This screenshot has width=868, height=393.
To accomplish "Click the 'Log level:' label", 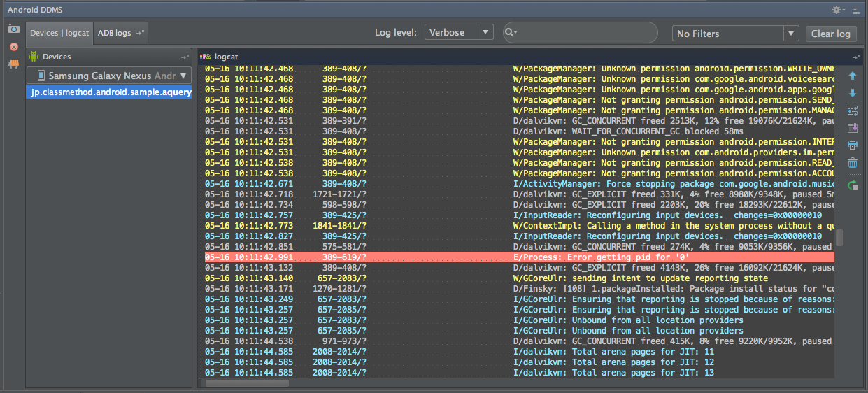I will click(x=397, y=33).
